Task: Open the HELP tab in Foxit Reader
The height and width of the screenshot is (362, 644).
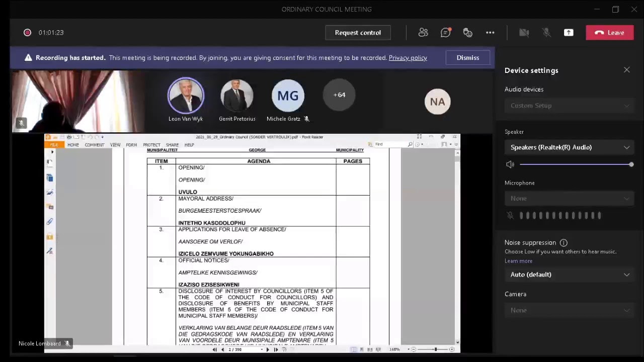Action: click(x=189, y=145)
